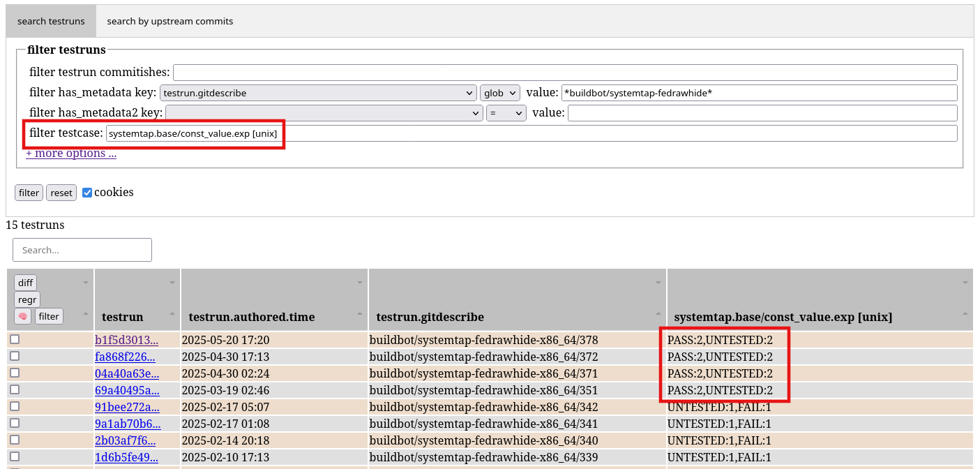This screenshot has height=469, width=980.
Task: Sort const_value.exp column descending with down arrow
Action: click(965, 283)
